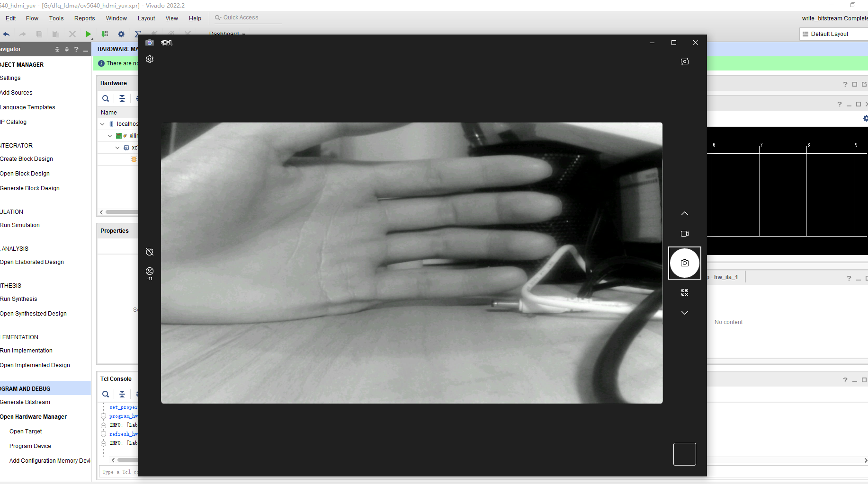The width and height of the screenshot is (868, 484).
Task: Click Program Device in Flow Navigator
Action: pyautogui.click(x=30, y=446)
